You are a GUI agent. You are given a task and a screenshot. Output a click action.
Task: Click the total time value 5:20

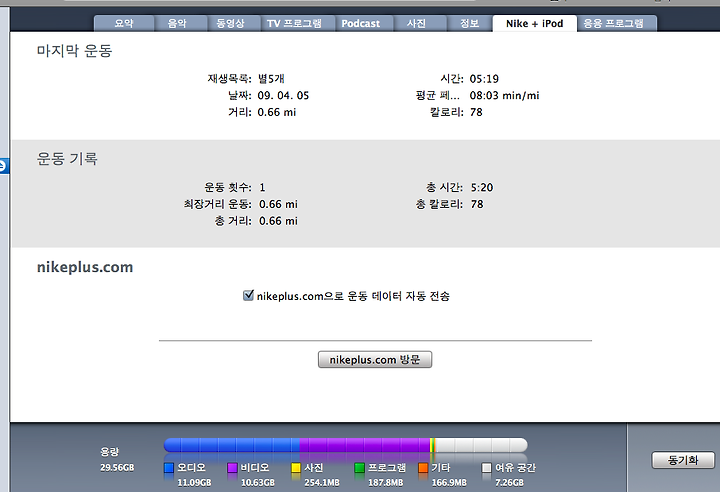482,187
